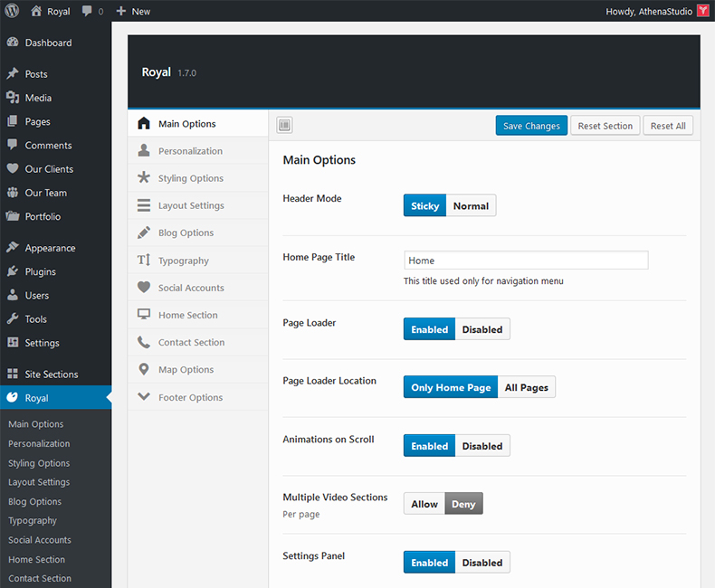Set Page Loader to Disabled
Viewport: 715px width, 588px height.
pyautogui.click(x=482, y=329)
